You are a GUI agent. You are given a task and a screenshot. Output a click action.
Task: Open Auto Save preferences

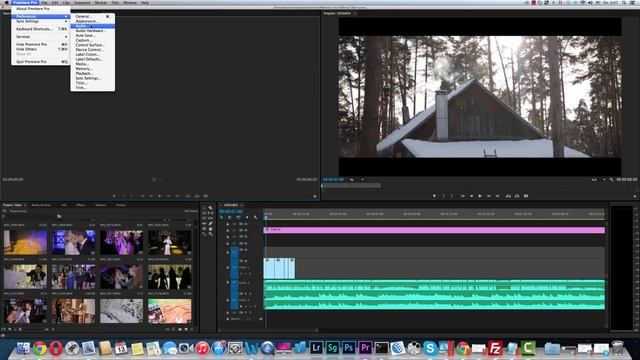(92, 36)
